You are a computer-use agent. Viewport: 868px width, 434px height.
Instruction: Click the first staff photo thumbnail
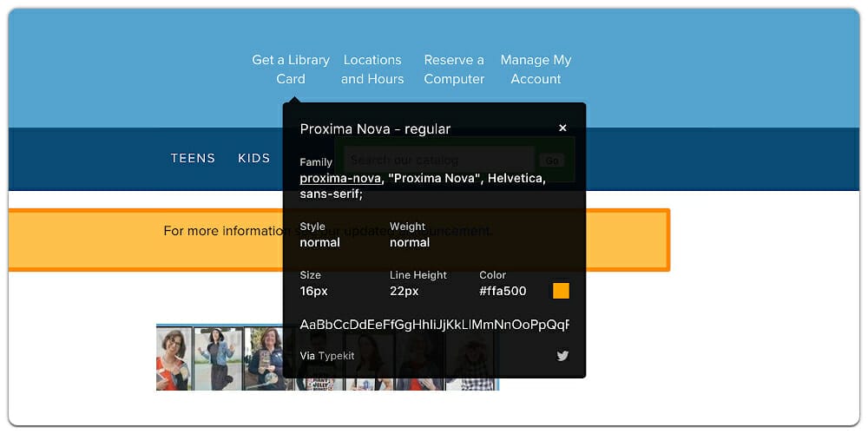(174, 358)
